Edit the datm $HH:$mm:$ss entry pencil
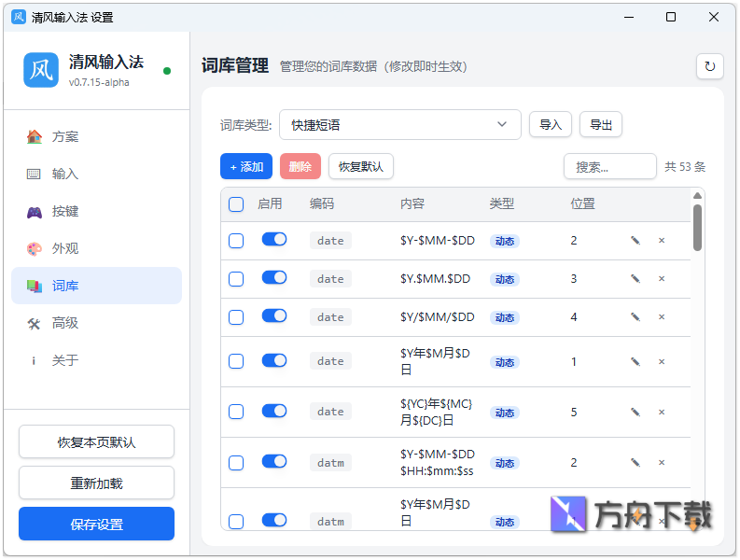Viewport: 740px width, 560px height. [x=635, y=463]
